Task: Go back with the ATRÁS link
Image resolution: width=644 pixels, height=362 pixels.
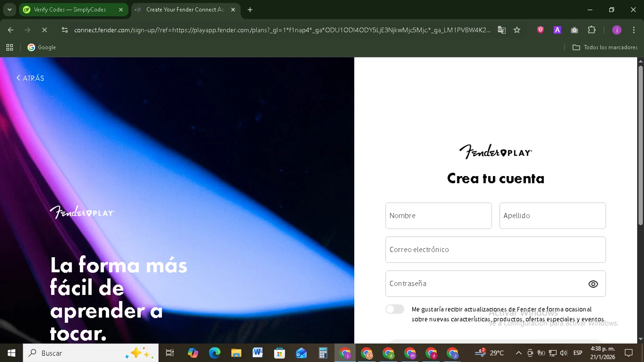Action: point(30,78)
